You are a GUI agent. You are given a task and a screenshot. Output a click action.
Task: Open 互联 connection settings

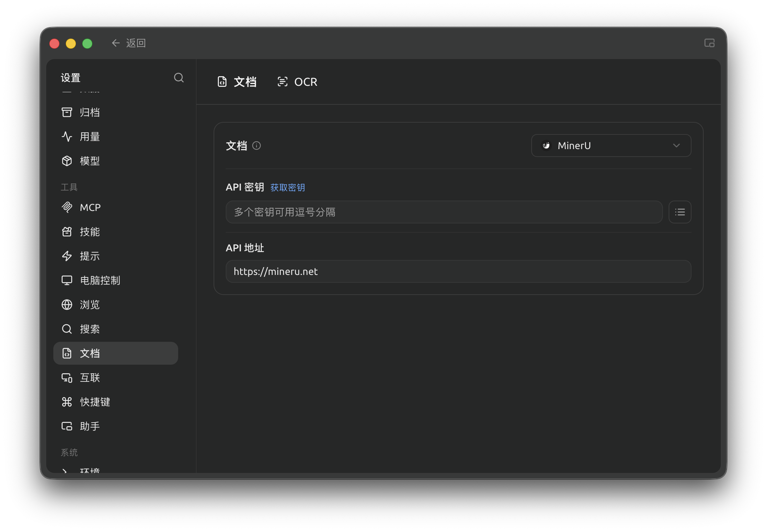click(116, 378)
